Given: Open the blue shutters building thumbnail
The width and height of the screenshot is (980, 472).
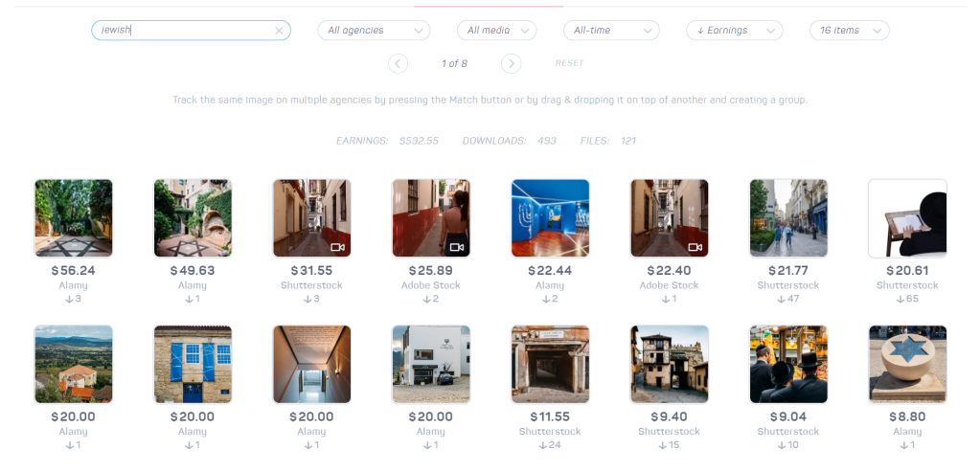Looking at the screenshot, I should pyautogui.click(x=193, y=364).
